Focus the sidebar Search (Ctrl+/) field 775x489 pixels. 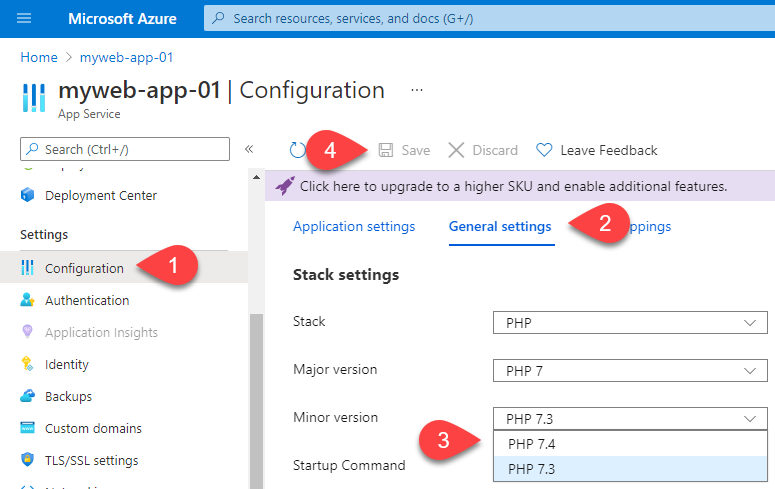[x=125, y=149]
